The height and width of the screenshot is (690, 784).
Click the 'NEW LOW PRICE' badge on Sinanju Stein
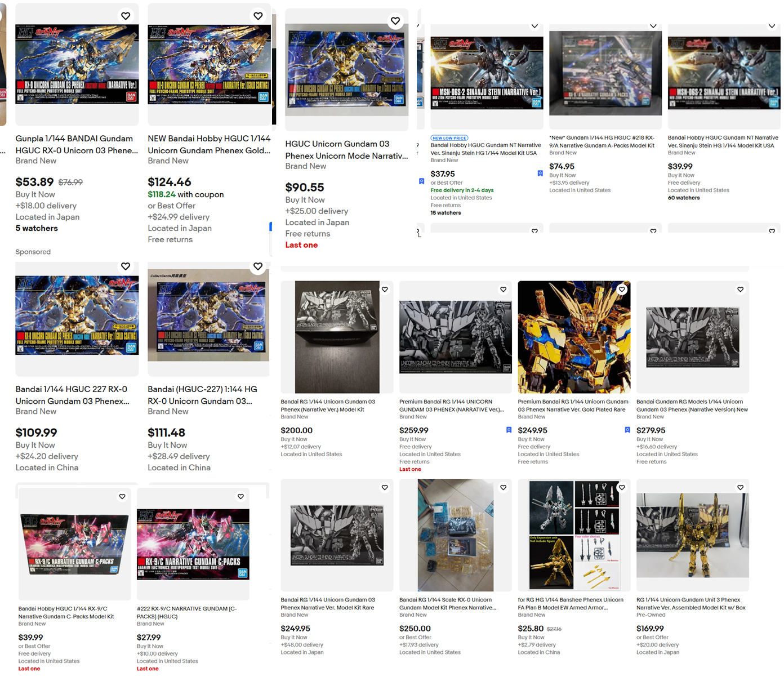[449, 138]
